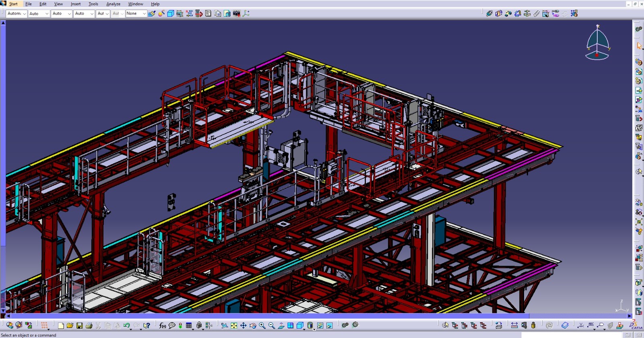Click the status bar command prompt text

coord(29,335)
